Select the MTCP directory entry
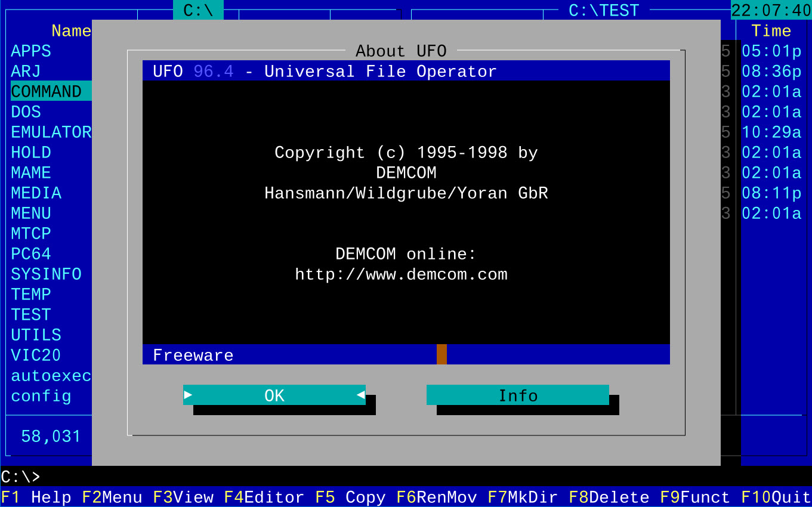 click(x=31, y=233)
